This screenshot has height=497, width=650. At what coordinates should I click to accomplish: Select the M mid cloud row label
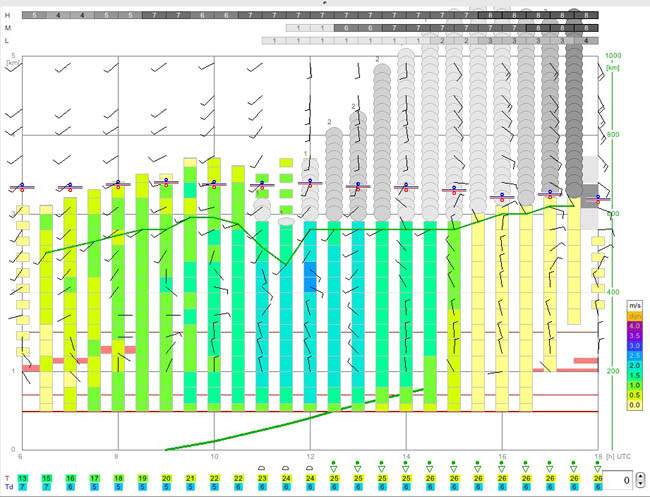click(x=8, y=28)
